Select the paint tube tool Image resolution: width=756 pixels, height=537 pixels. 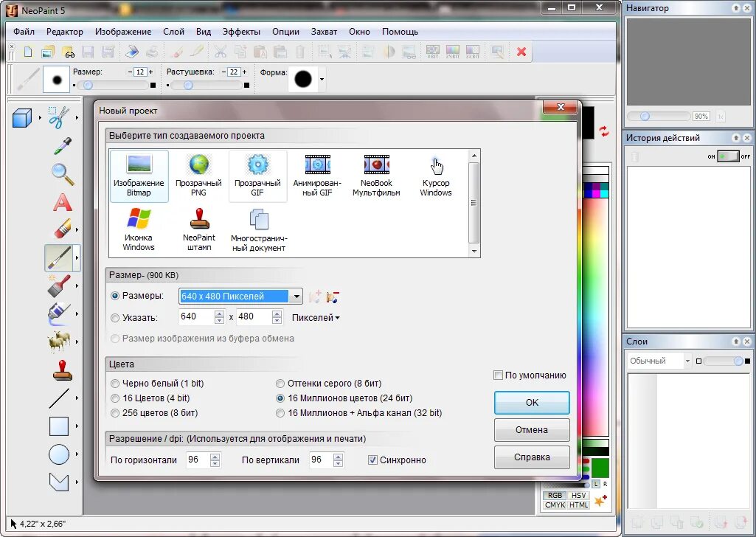59,313
